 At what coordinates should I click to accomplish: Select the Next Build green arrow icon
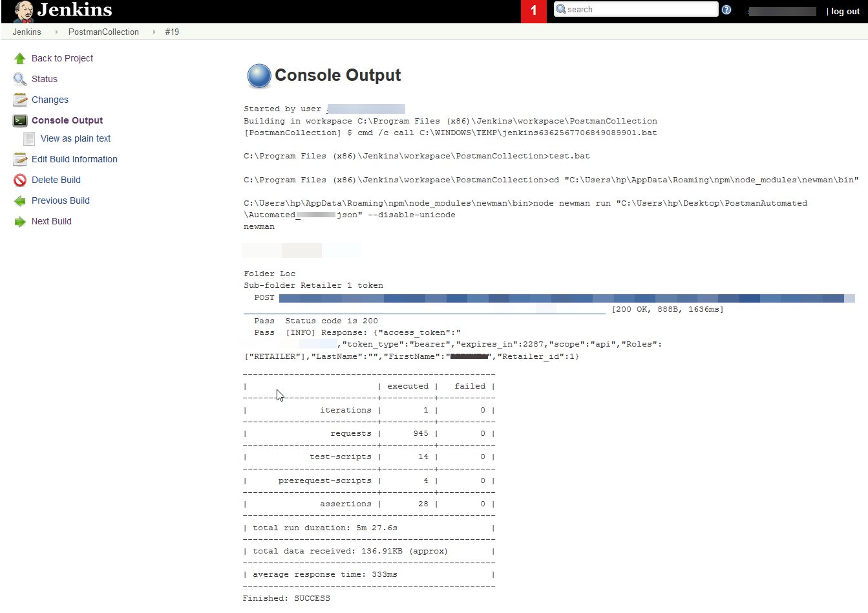click(x=19, y=221)
